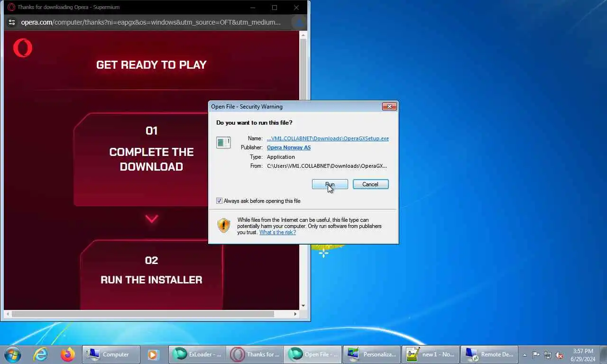Uncheck Always ask before opening this file
This screenshot has width=607, height=364.
pyautogui.click(x=219, y=201)
